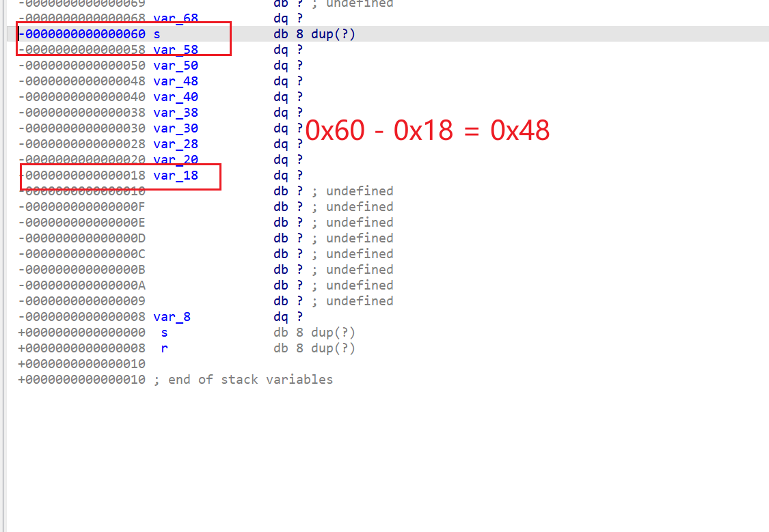Click the var_8 stack variable
Viewport: 769px width, 532px height.
pos(172,317)
